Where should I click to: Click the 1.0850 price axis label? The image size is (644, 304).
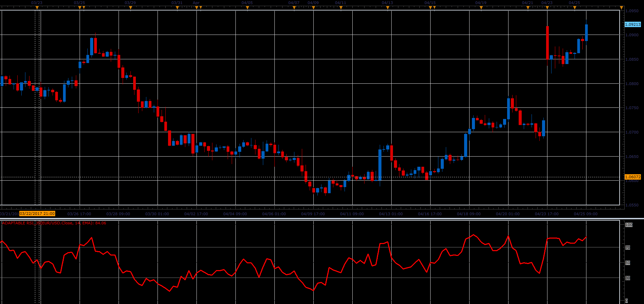click(632, 59)
